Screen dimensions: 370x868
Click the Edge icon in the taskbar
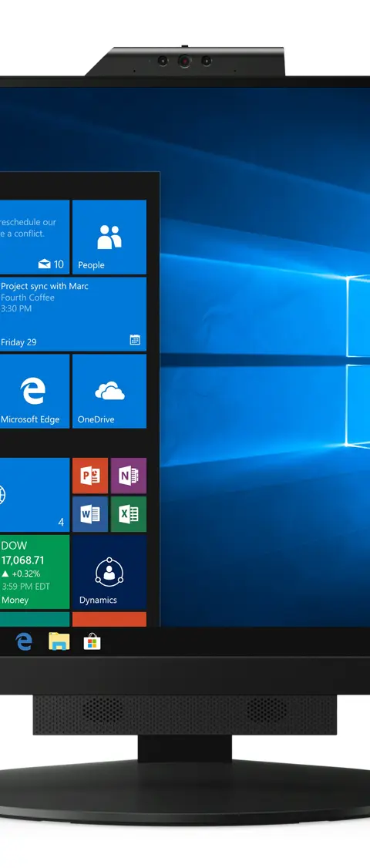pos(23,641)
